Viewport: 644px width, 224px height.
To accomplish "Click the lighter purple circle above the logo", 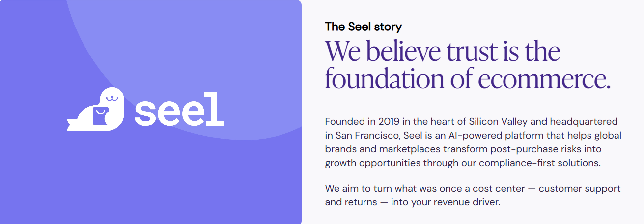I will pos(196,49).
